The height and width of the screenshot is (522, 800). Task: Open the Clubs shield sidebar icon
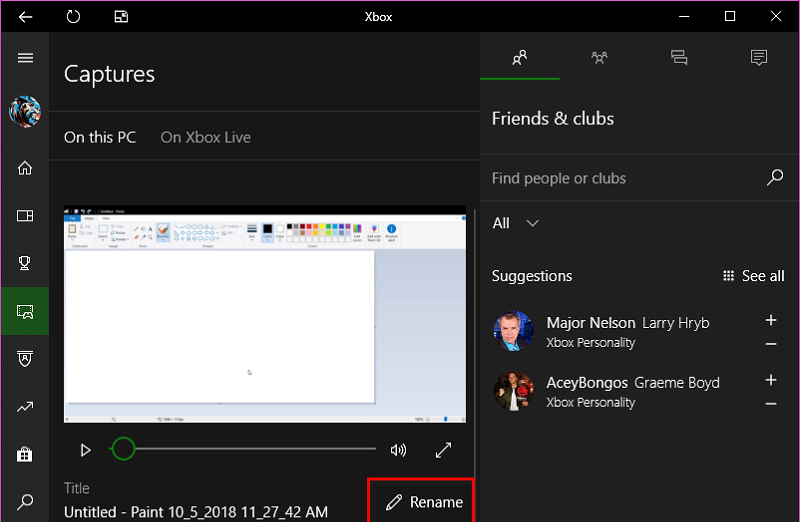[x=25, y=359]
